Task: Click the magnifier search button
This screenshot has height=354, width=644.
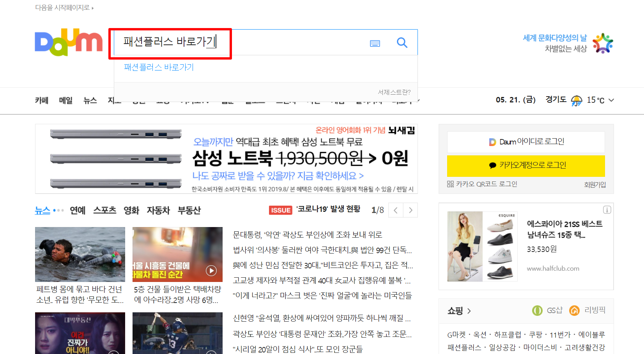Action: 402,42
